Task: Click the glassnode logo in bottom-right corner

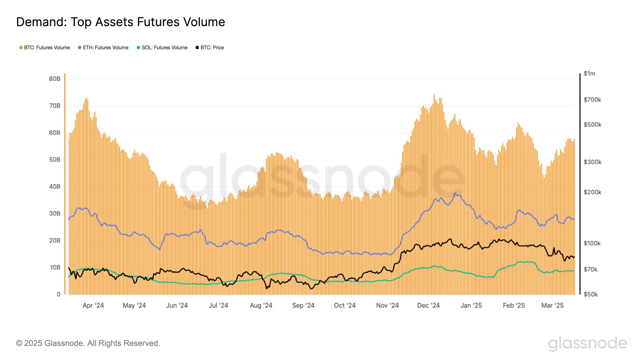Action: 587,343
